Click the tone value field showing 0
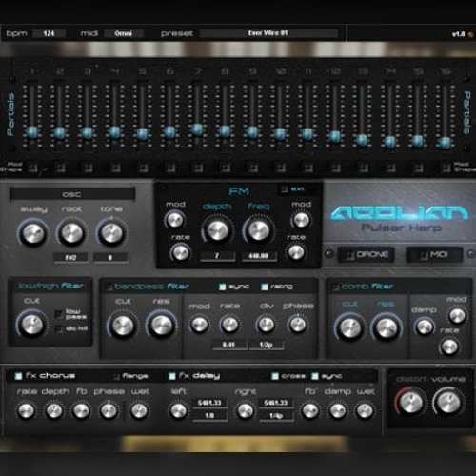Image resolution: width=476 pixels, height=476 pixels. click(110, 257)
